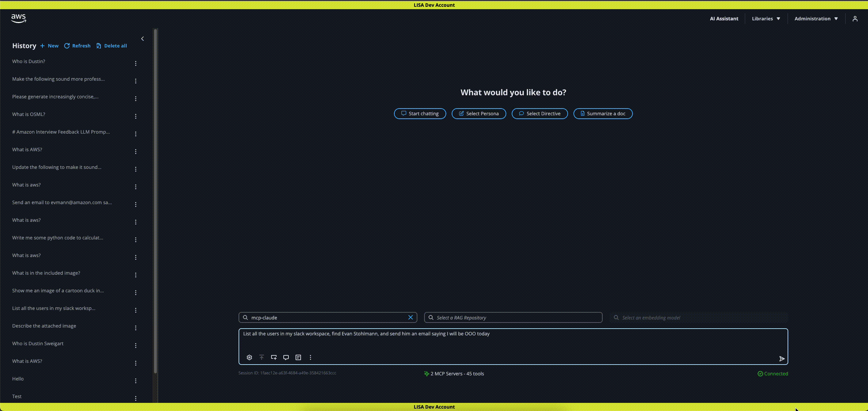Open session settings gear icon

249,357
